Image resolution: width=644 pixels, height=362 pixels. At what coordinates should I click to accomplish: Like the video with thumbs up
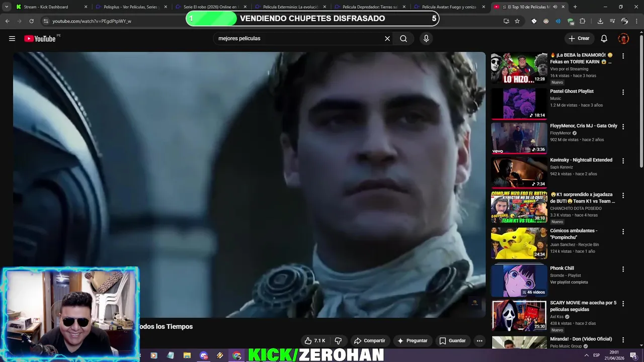315,340
